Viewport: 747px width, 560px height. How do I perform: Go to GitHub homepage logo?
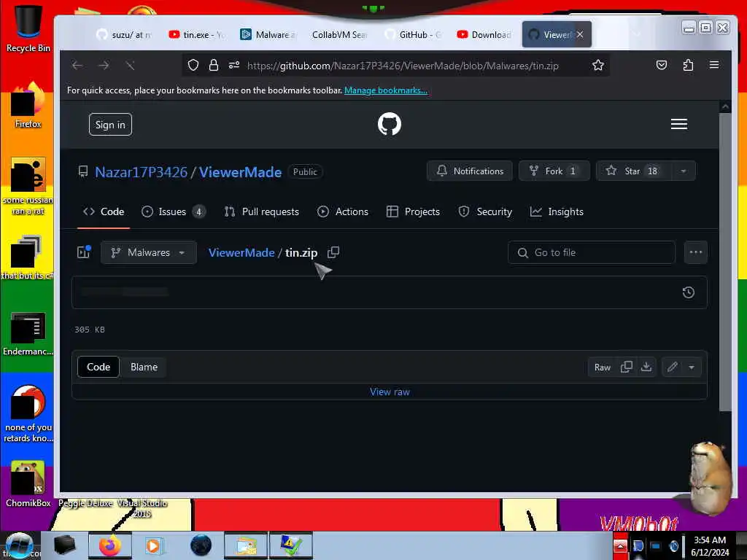(x=390, y=124)
